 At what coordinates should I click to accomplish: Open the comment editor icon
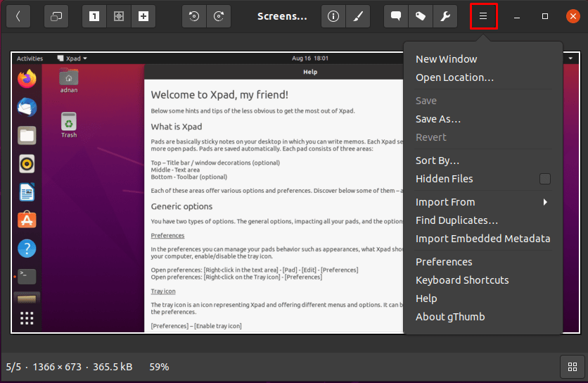395,16
